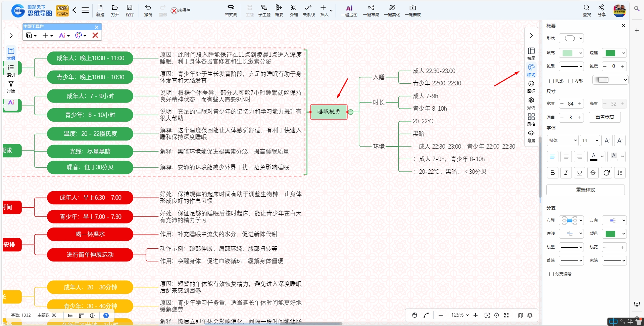Switch to the 贴纸 stickers tab
The image size is (644, 326).
point(531,103)
